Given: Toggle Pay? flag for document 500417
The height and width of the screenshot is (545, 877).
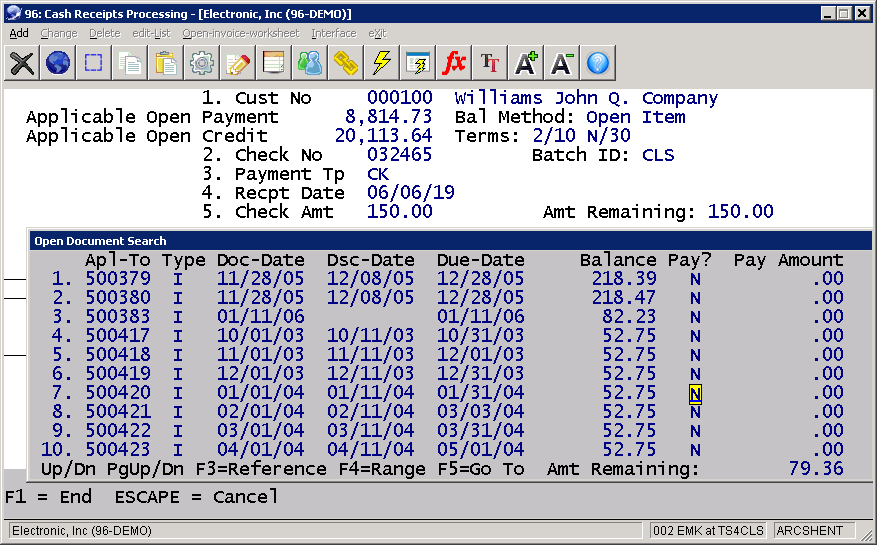Looking at the screenshot, I should point(695,336).
